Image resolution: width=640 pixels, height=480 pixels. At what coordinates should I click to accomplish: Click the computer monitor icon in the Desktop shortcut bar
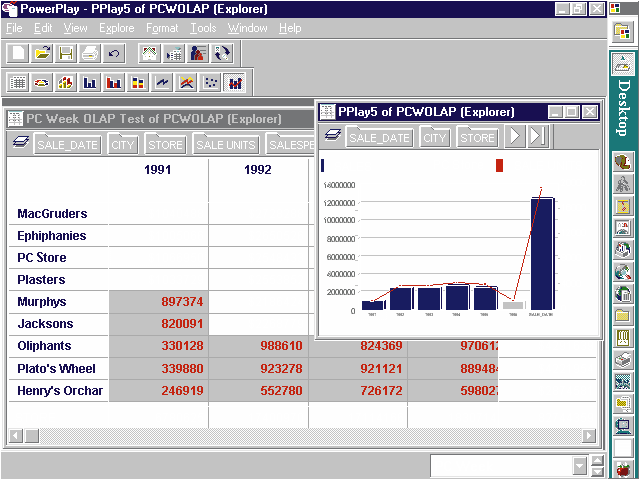click(623, 426)
